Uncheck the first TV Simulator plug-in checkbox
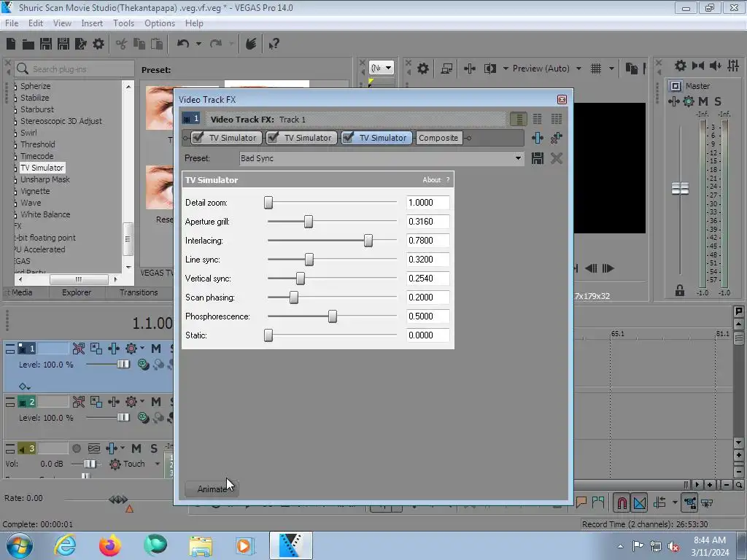 [x=198, y=137]
